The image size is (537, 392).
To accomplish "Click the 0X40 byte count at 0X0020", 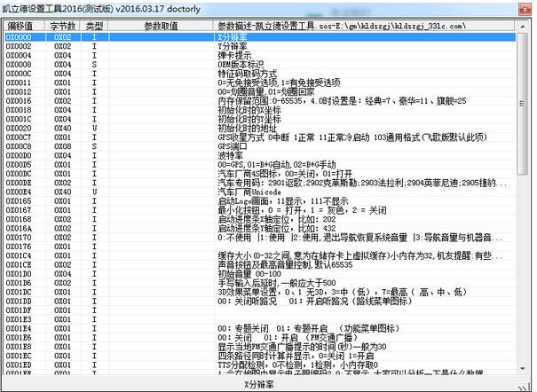I will (63, 129).
